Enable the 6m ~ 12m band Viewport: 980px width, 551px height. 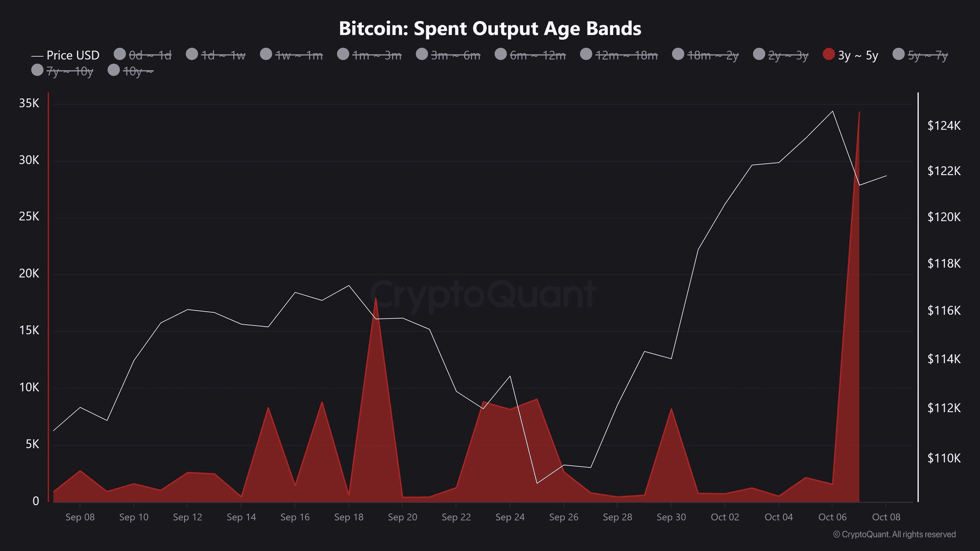pyautogui.click(x=501, y=55)
